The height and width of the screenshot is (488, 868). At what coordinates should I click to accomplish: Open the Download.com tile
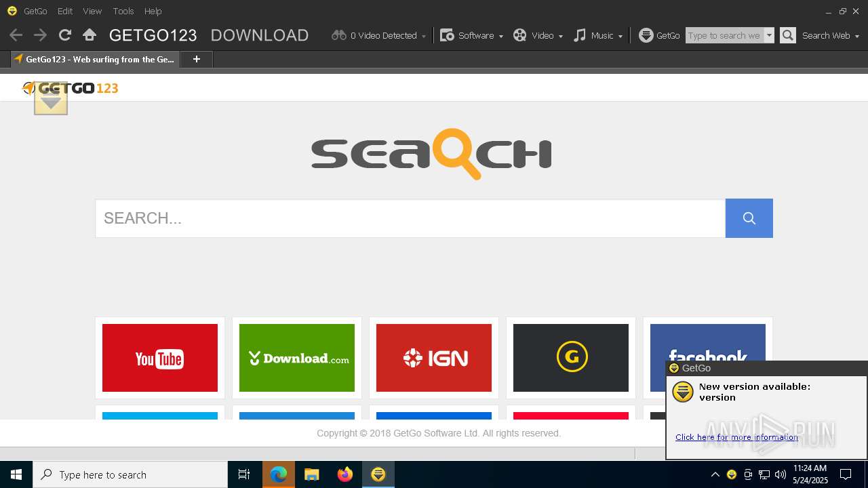pos(297,358)
